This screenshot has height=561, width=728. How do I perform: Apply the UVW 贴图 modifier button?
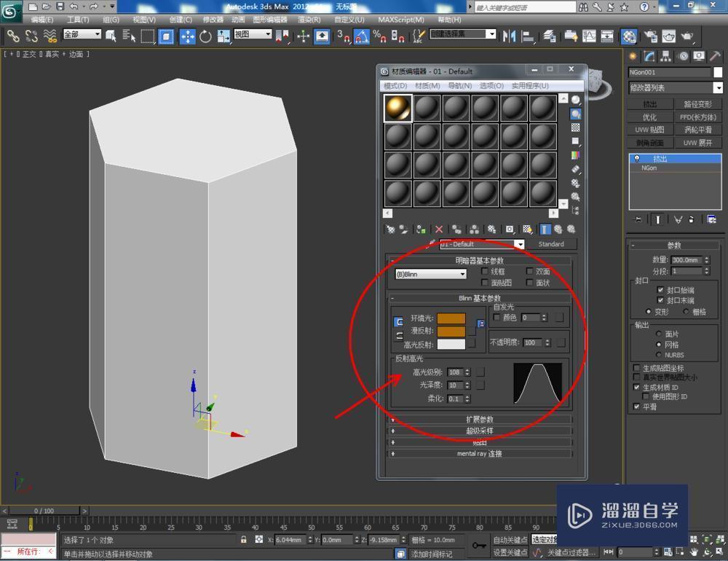(x=652, y=130)
